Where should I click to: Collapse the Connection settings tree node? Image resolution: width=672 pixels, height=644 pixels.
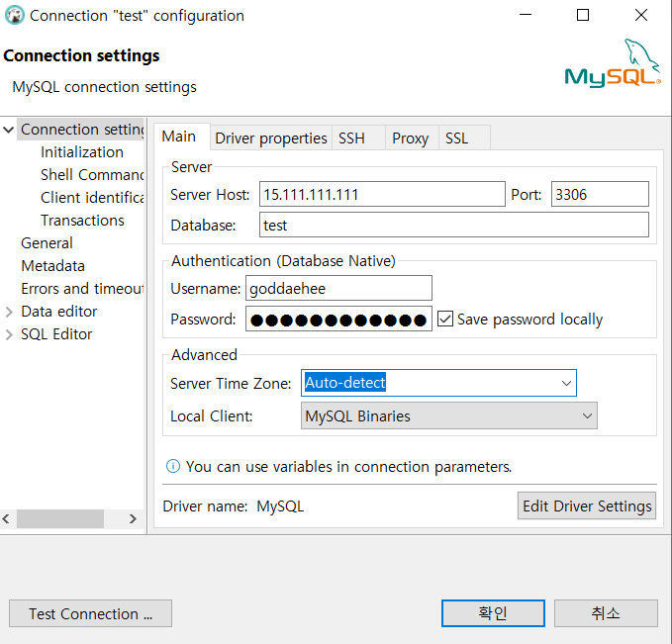9,130
